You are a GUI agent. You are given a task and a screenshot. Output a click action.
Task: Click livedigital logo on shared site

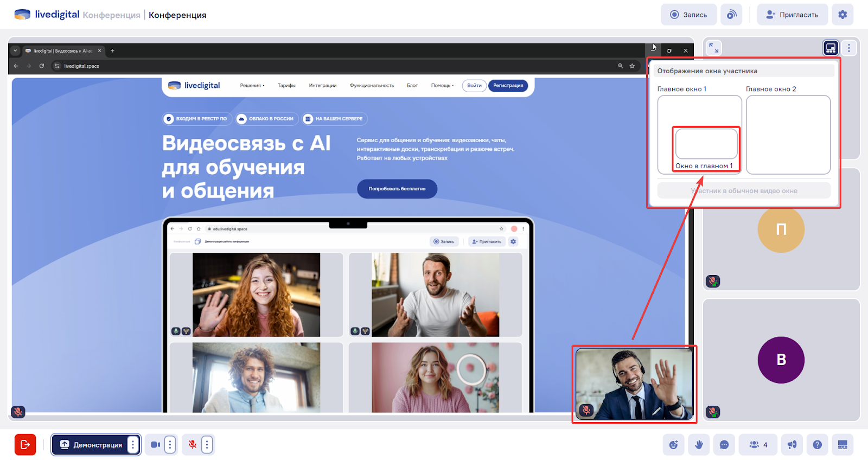[194, 86]
